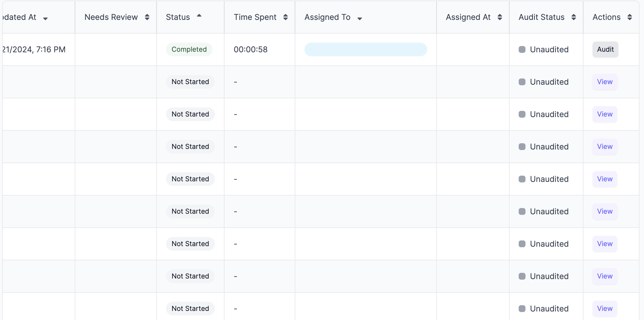
Task: Click the Completed status badge
Action: (x=189, y=49)
